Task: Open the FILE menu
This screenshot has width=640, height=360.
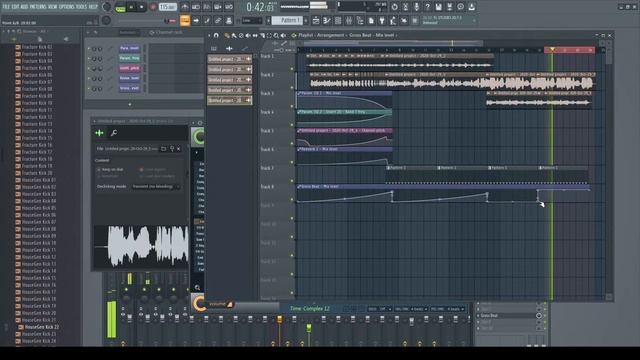Action: tap(6, 7)
